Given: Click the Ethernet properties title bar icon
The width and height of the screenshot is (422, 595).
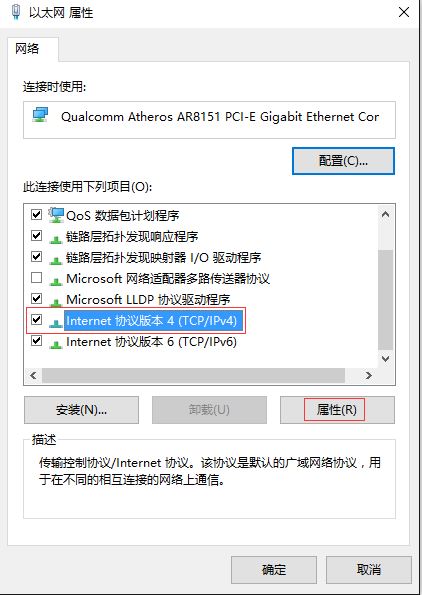Looking at the screenshot, I should (x=16, y=11).
